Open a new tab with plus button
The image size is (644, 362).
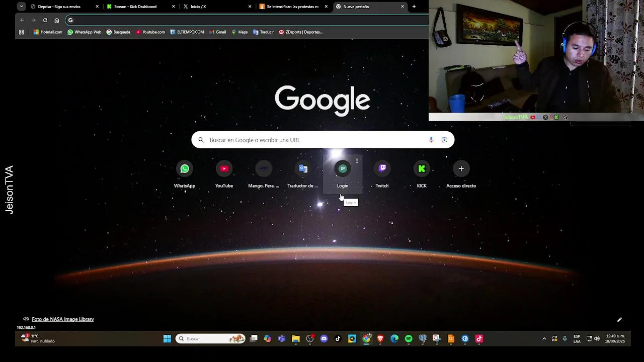414,7
